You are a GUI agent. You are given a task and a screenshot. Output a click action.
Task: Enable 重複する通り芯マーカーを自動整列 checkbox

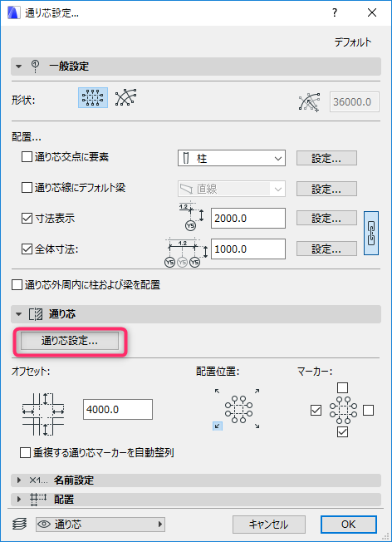pos(25,452)
